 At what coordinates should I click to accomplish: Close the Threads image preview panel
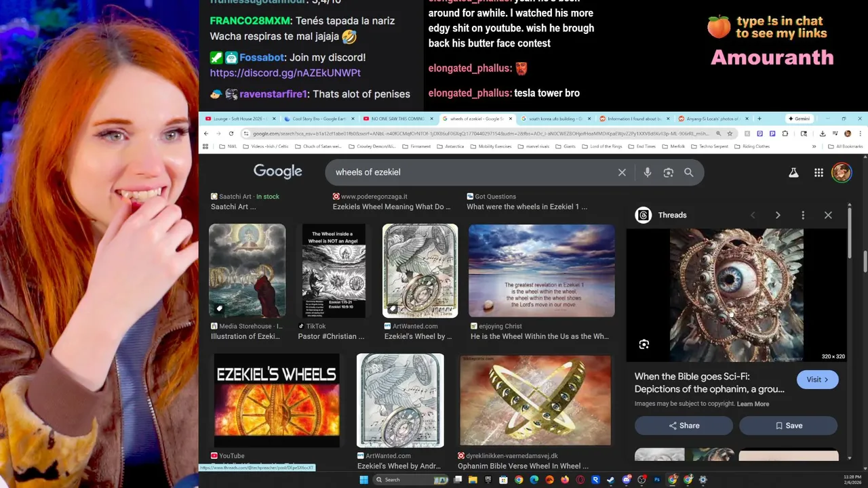(x=828, y=215)
